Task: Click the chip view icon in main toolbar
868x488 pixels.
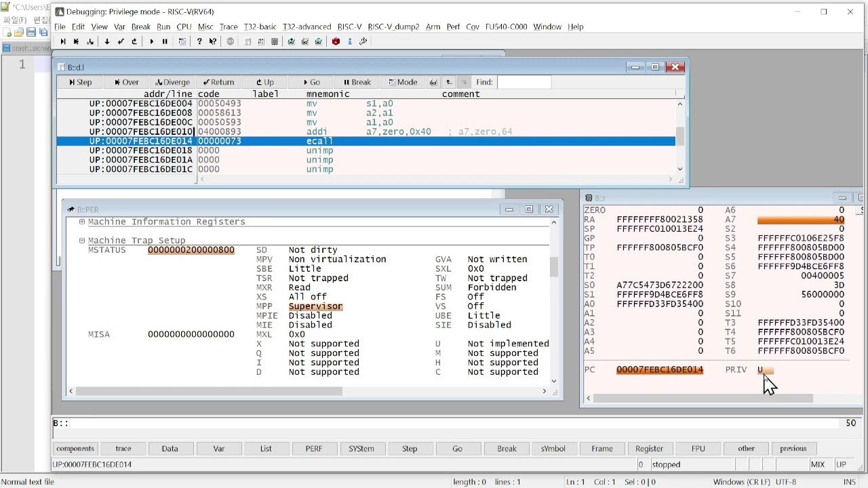Action: (x=275, y=41)
